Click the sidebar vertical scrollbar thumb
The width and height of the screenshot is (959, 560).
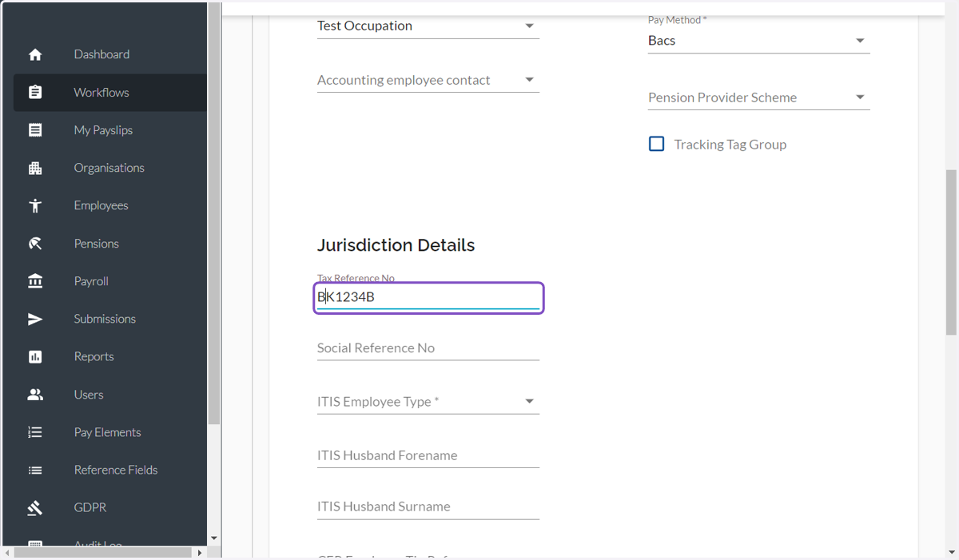click(213, 214)
